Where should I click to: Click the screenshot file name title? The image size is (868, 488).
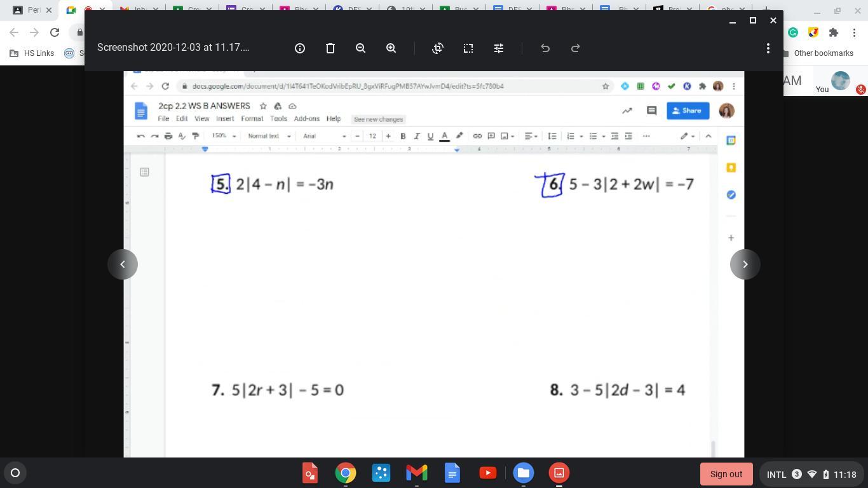[173, 48]
